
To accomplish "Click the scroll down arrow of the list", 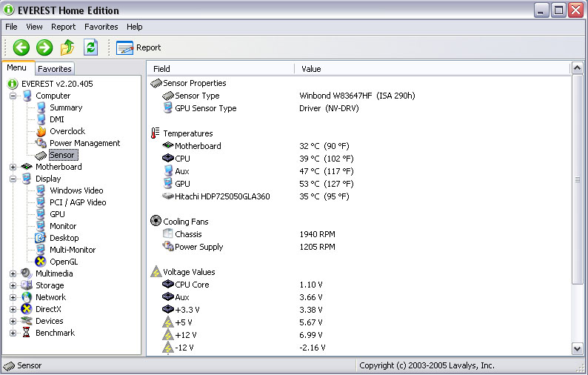I will [x=577, y=348].
